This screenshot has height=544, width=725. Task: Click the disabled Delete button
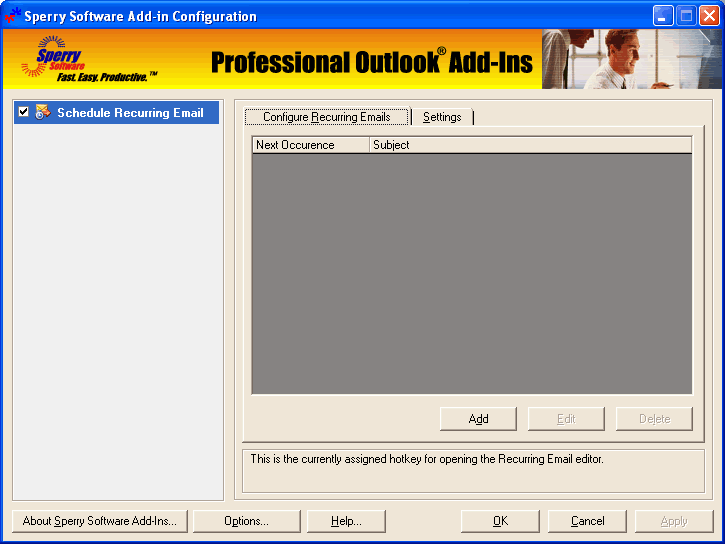(x=654, y=419)
